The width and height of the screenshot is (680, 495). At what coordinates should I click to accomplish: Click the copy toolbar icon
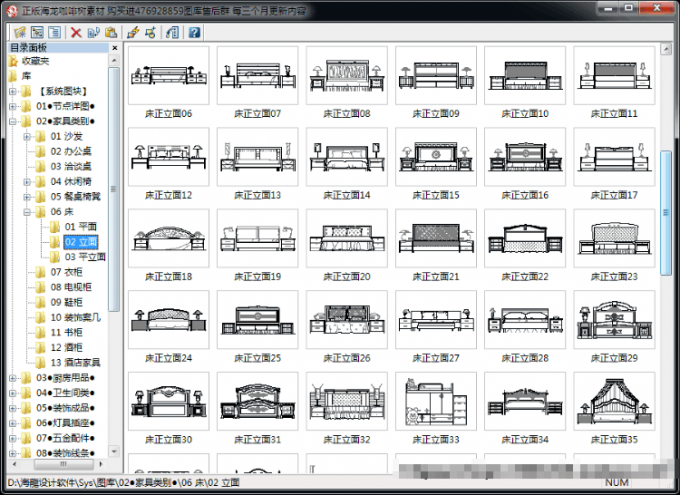coord(93,32)
